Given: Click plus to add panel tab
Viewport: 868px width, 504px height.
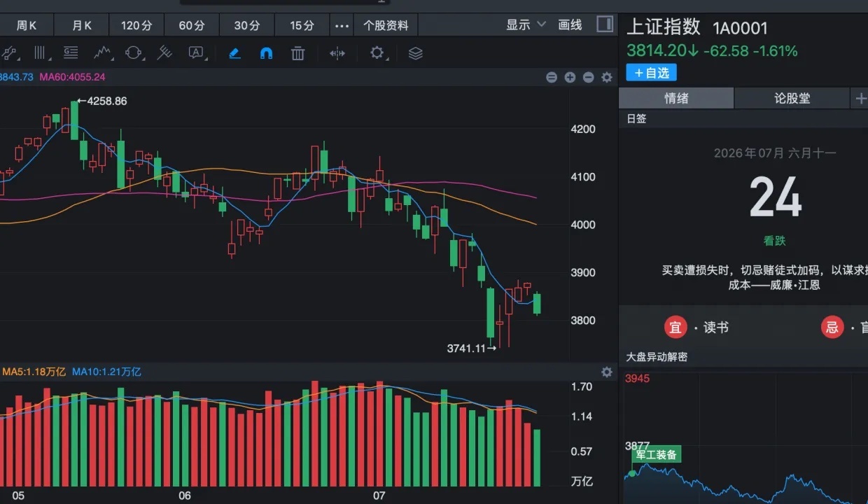Looking at the screenshot, I should tap(860, 99).
